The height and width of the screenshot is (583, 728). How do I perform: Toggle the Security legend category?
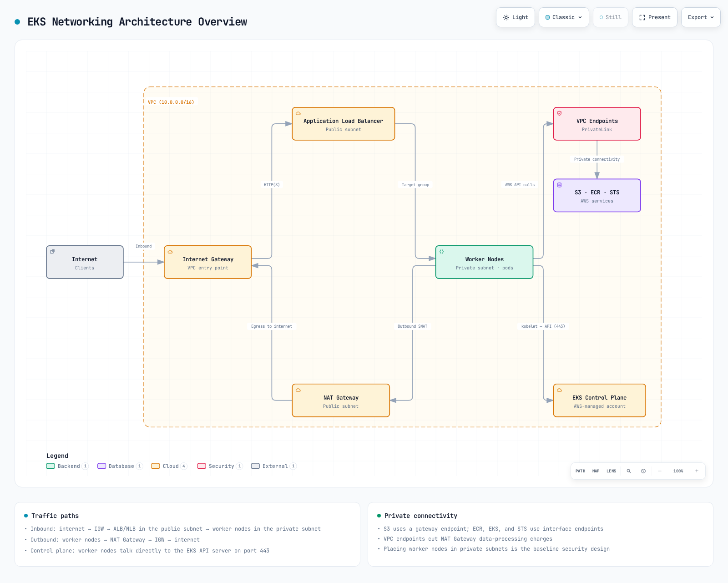click(220, 466)
